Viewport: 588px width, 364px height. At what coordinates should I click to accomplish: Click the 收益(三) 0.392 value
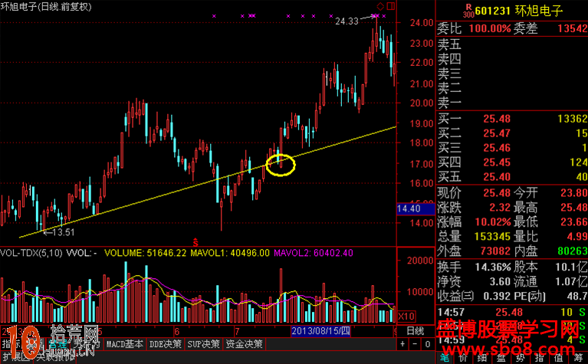[497, 296]
